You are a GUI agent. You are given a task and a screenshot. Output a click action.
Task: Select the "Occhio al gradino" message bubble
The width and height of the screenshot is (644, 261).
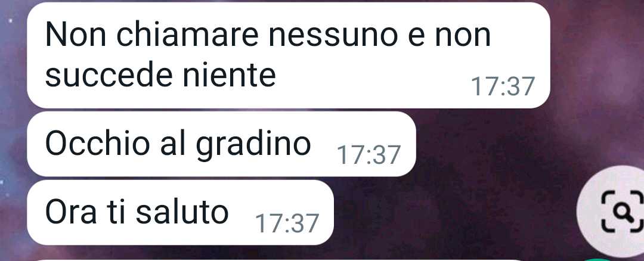pyautogui.click(x=221, y=144)
